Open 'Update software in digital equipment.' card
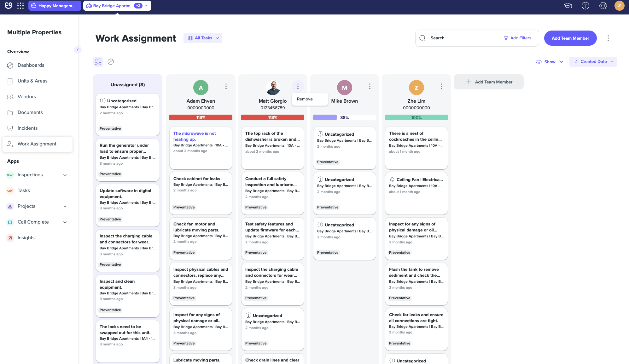This screenshot has height=364, width=629. (x=128, y=205)
